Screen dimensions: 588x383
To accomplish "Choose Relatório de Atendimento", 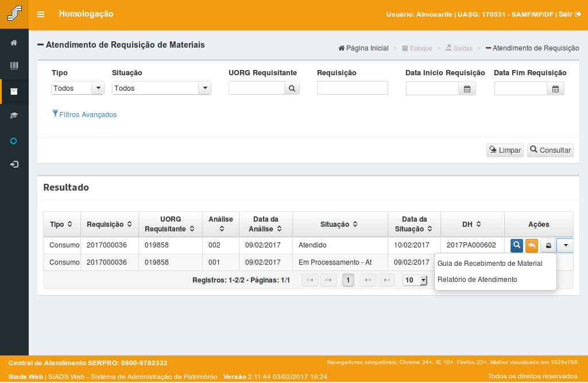I will tap(477, 280).
